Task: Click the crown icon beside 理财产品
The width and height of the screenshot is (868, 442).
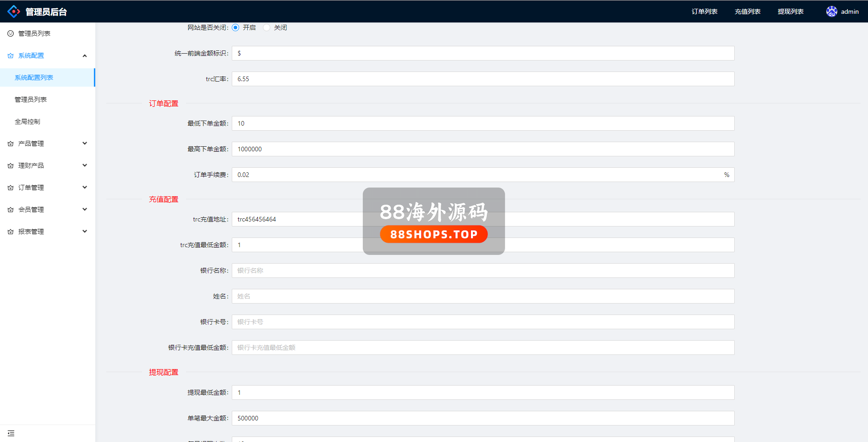Action: click(11, 166)
